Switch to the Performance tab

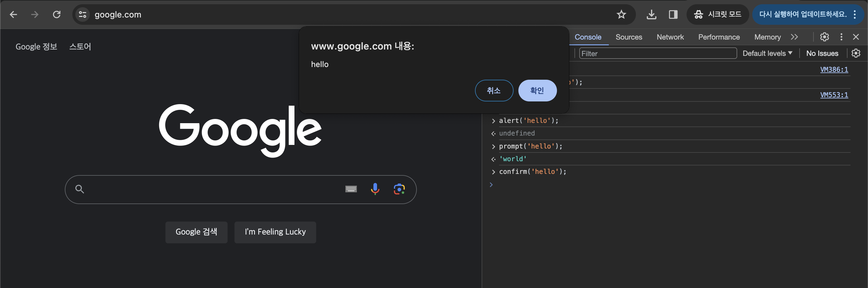719,37
